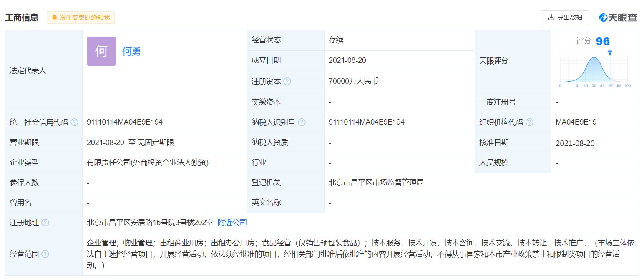Select the 工商信息 section heading
The height and width of the screenshot is (280, 644).
point(21,17)
